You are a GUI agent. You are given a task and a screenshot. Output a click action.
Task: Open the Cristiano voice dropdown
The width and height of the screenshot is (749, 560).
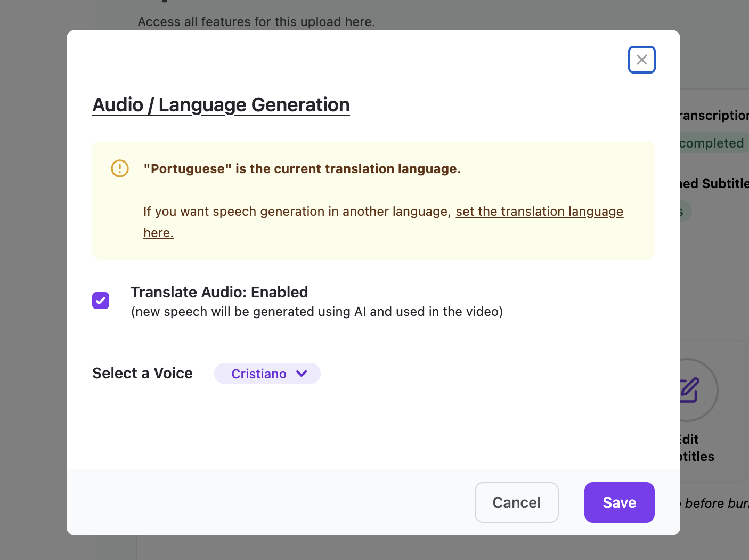click(x=267, y=374)
